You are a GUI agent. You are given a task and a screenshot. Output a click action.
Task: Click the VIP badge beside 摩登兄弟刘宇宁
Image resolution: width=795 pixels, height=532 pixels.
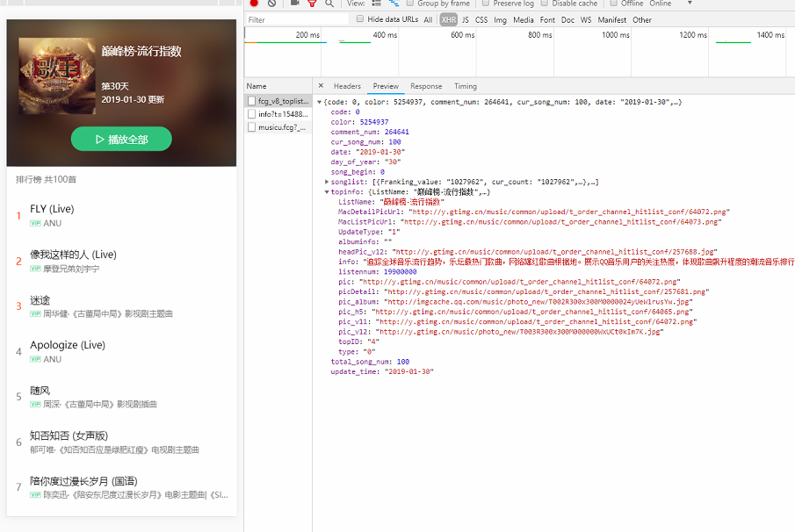click(x=35, y=269)
